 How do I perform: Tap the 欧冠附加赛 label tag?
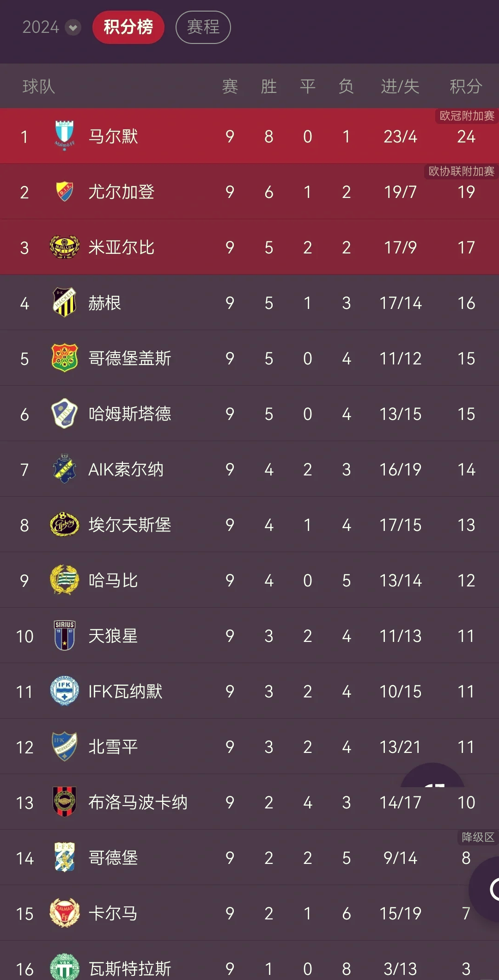467,116
